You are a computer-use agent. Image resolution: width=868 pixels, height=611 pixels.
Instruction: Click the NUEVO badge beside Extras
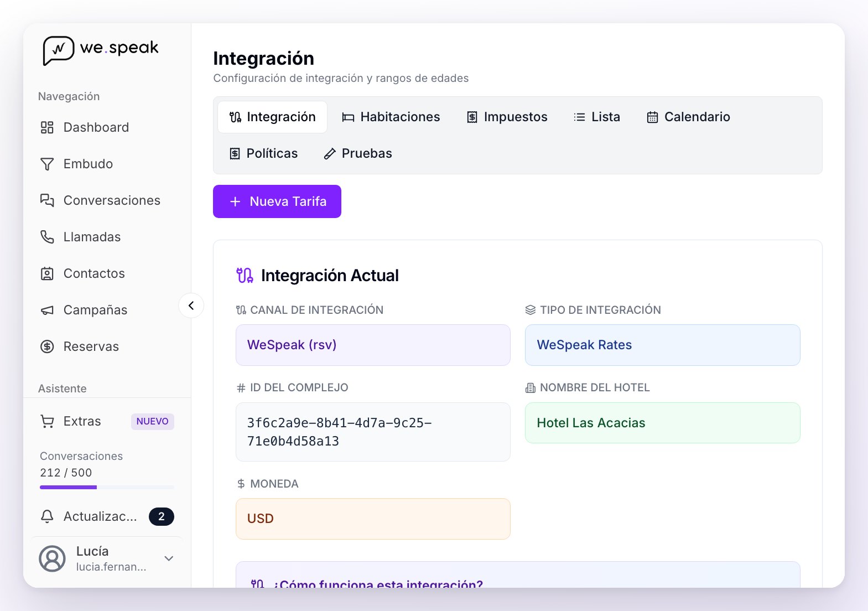click(x=153, y=422)
